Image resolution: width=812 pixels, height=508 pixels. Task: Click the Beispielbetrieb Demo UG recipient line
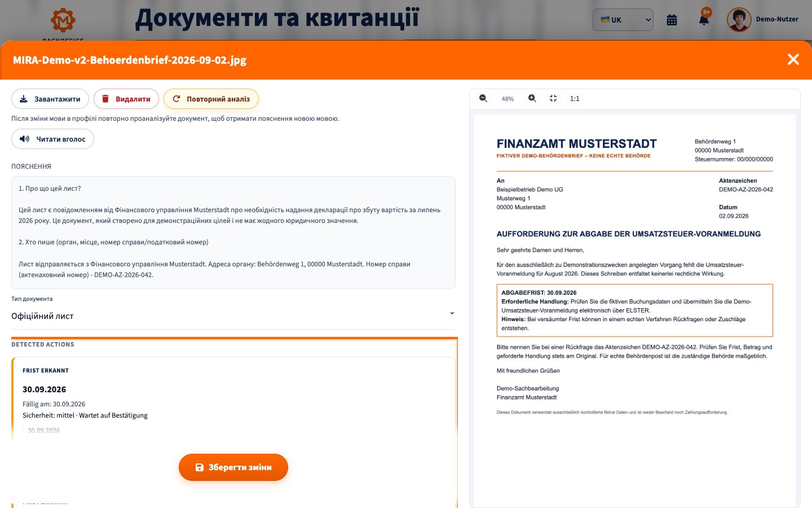point(530,190)
